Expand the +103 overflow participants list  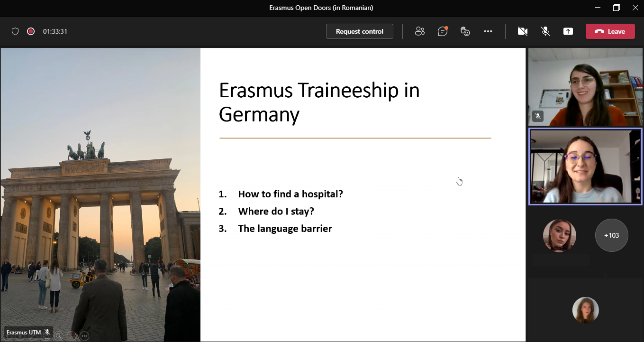click(x=611, y=235)
